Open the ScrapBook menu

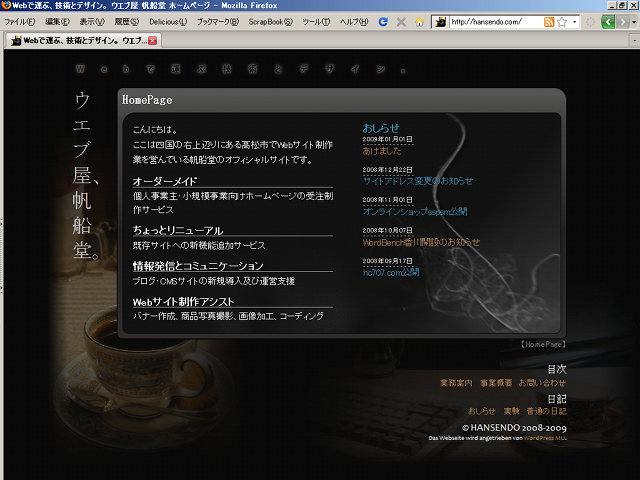click(x=270, y=22)
